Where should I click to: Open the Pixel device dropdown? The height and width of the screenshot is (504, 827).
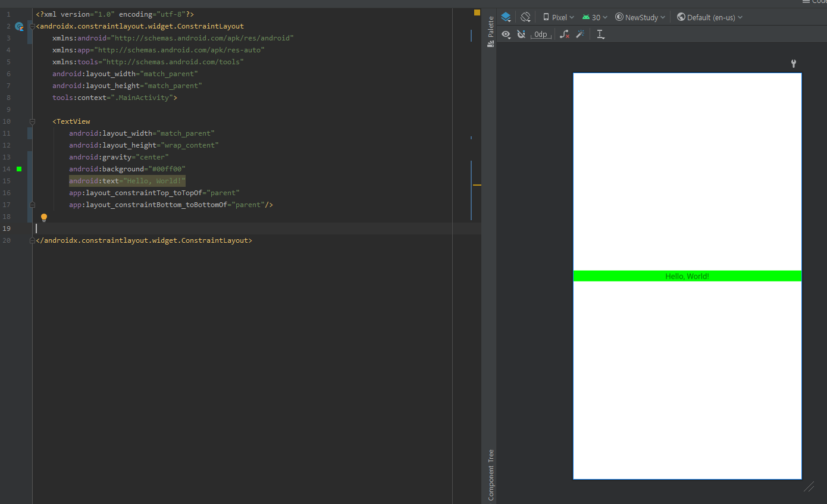click(559, 17)
